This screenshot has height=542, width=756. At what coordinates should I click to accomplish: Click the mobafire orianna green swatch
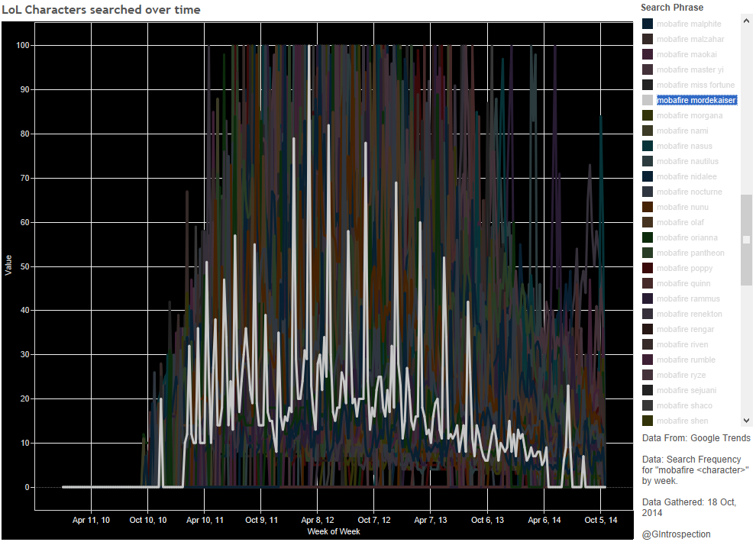[x=648, y=237]
